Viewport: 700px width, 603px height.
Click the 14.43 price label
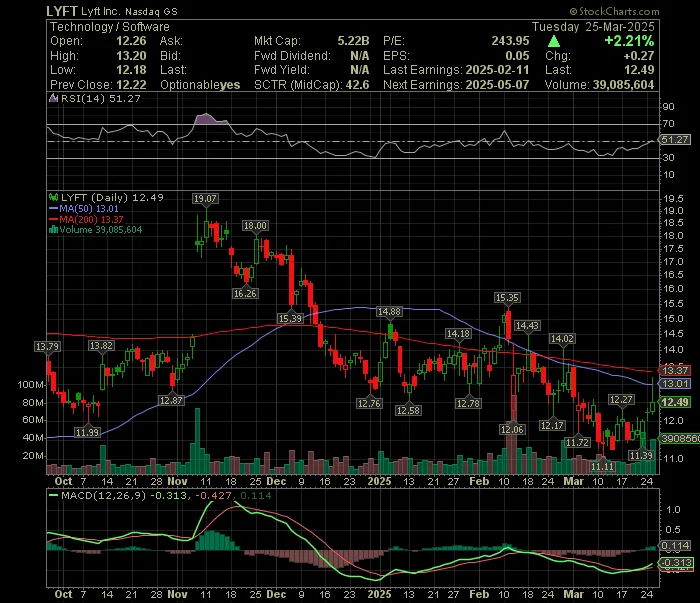tap(527, 326)
